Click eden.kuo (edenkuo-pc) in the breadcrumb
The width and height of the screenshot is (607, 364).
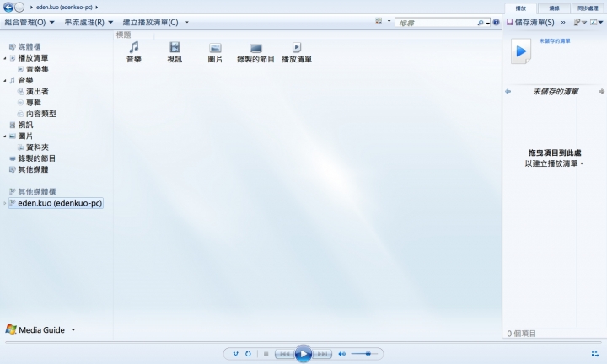click(64, 7)
